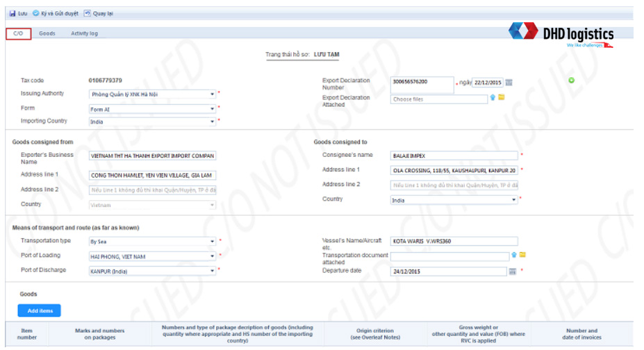Click the Lưu save icon
644x350 pixels.
[x=13, y=13]
